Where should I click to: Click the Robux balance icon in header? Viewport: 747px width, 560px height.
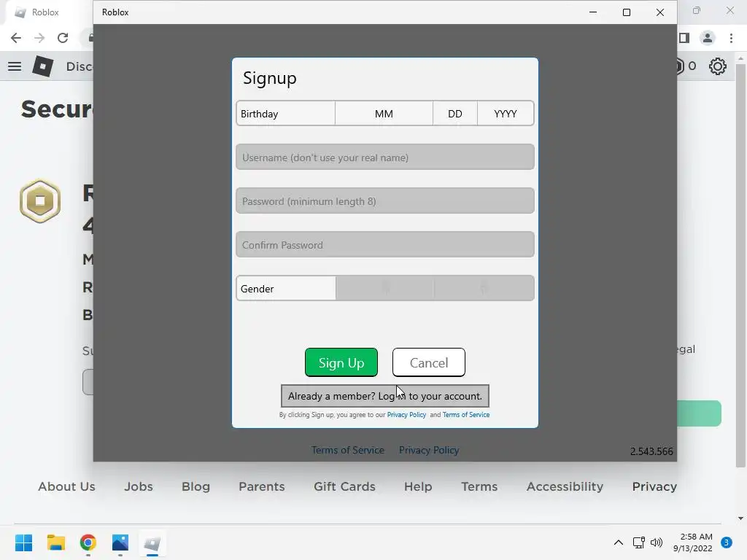tap(680, 66)
